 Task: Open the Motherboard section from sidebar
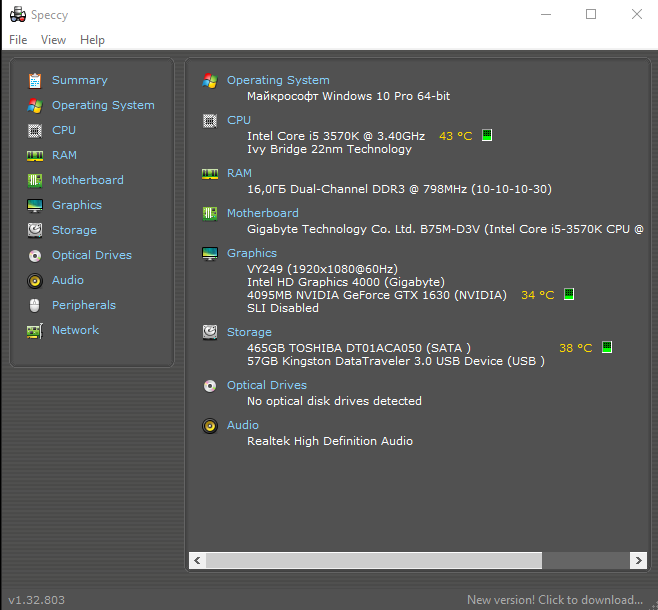[x=88, y=180]
